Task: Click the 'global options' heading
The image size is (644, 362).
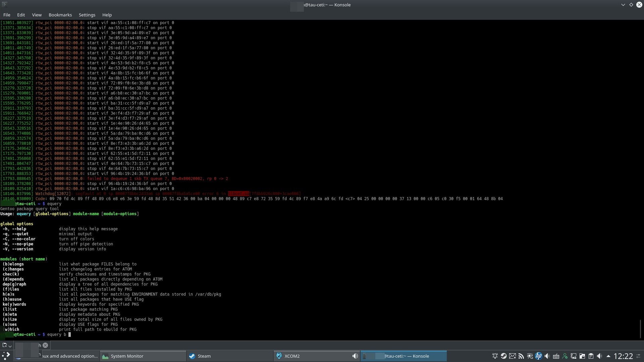Action: pos(17,224)
